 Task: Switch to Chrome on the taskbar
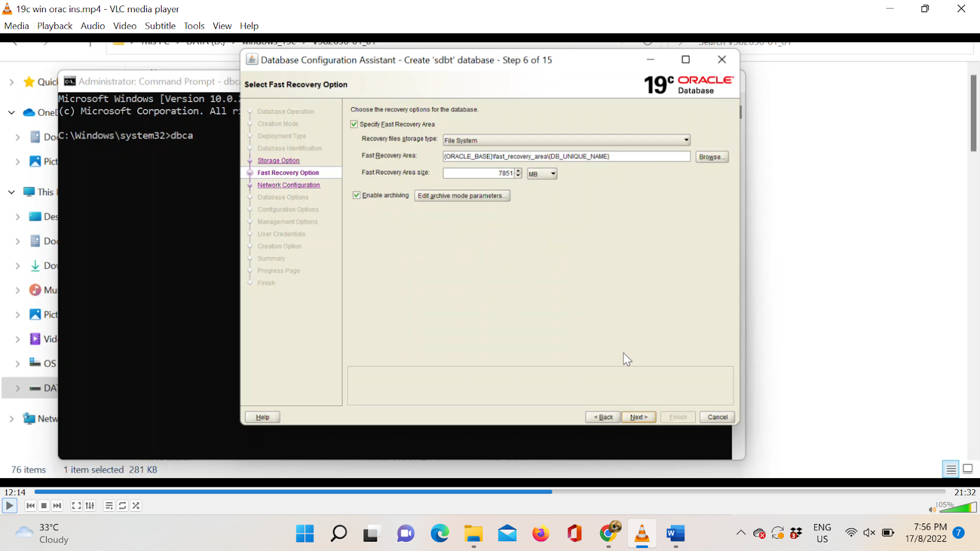[609, 533]
